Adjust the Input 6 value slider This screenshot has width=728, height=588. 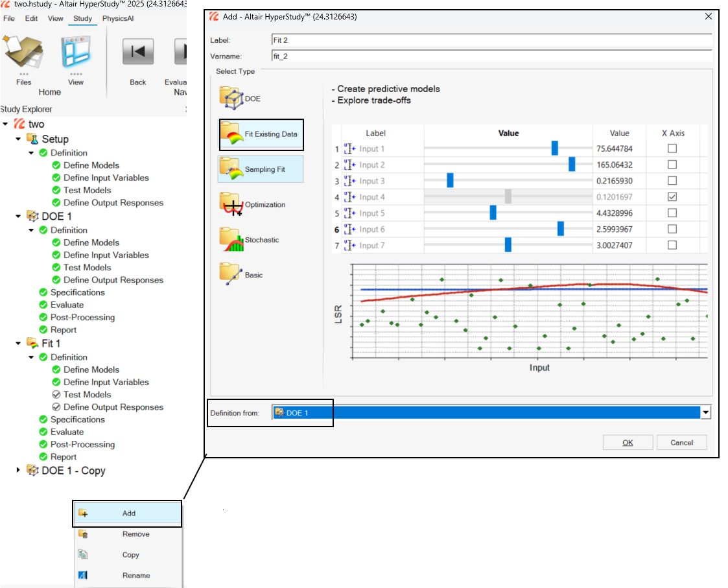pyautogui.click(x=561, y=228)
